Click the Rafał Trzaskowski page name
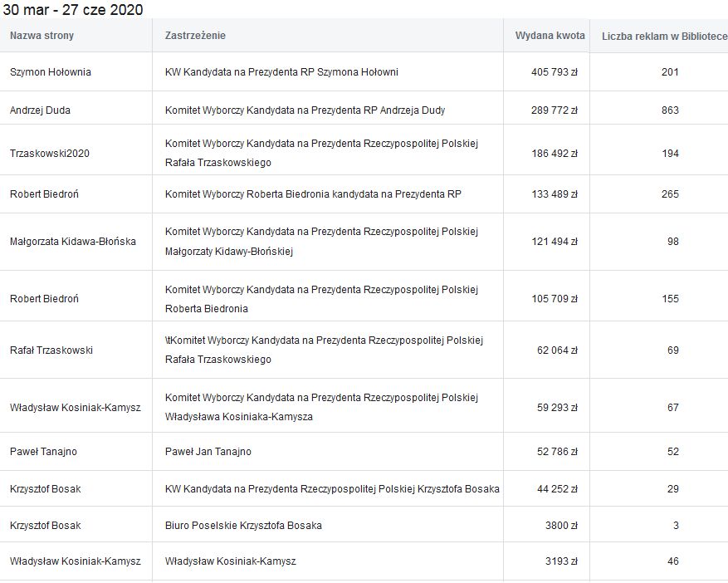 51,350
